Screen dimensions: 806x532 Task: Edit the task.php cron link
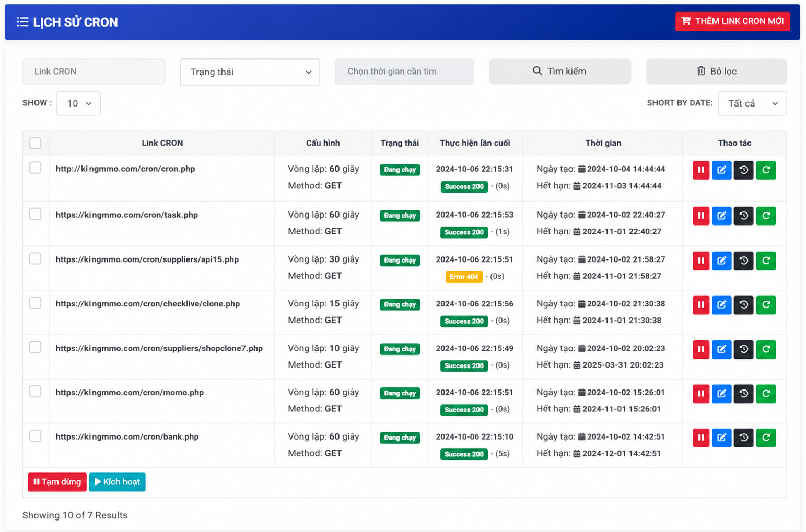click(x=721, y=216)
